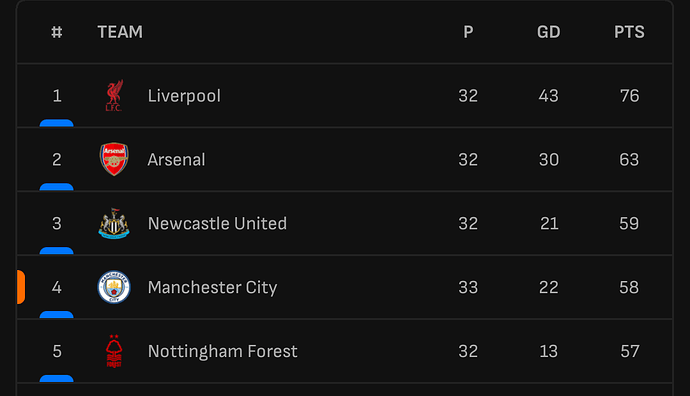The width and height of the screenshot is (690, 396).
Task: Sort table by PTS column header
Action: [x=629, y=32]
